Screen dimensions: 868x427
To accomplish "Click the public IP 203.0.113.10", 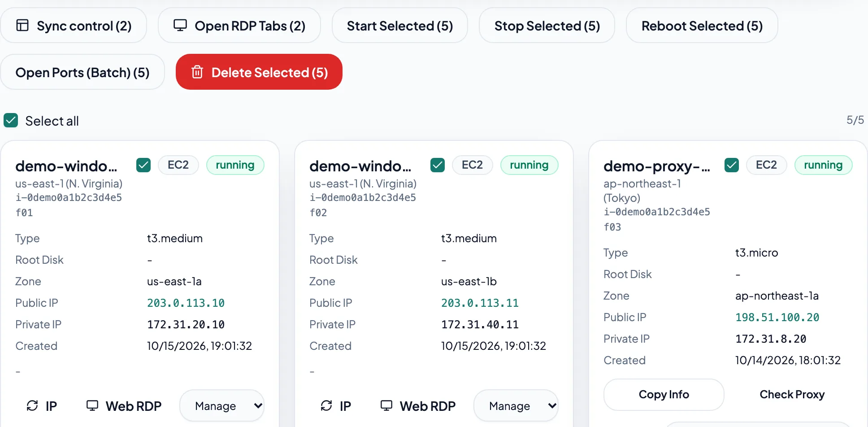I will tap(186, 303).
